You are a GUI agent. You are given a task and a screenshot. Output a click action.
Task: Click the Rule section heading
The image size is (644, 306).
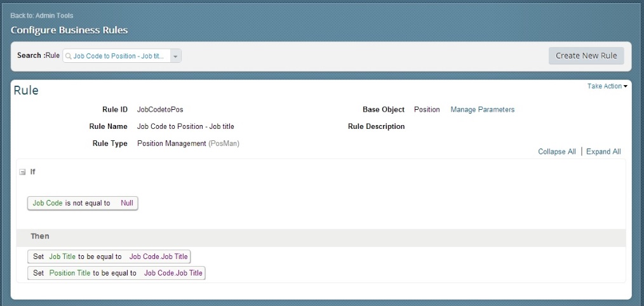click(x=26, y=90)
